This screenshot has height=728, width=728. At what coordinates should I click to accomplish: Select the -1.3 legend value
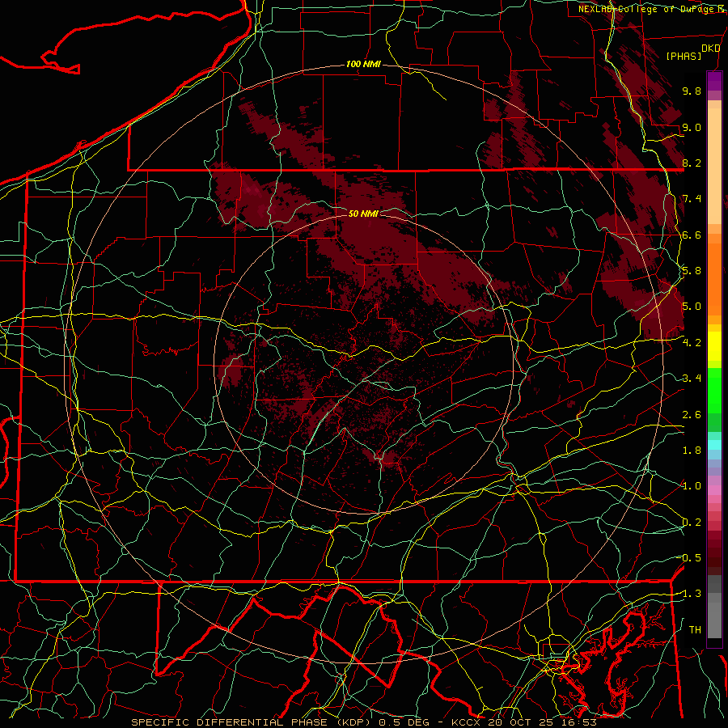pos(689,594)
